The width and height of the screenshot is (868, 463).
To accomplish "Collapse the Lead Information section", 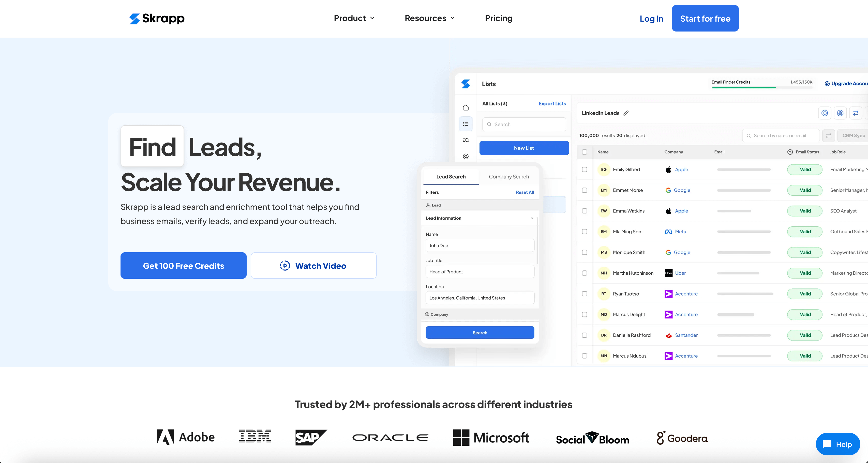I will 531,218.
